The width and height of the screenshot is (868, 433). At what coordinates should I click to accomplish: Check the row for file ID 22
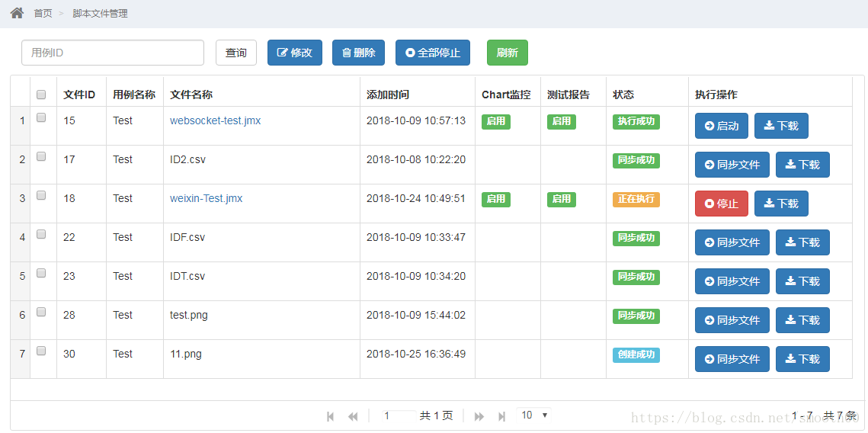pos(41,234)
